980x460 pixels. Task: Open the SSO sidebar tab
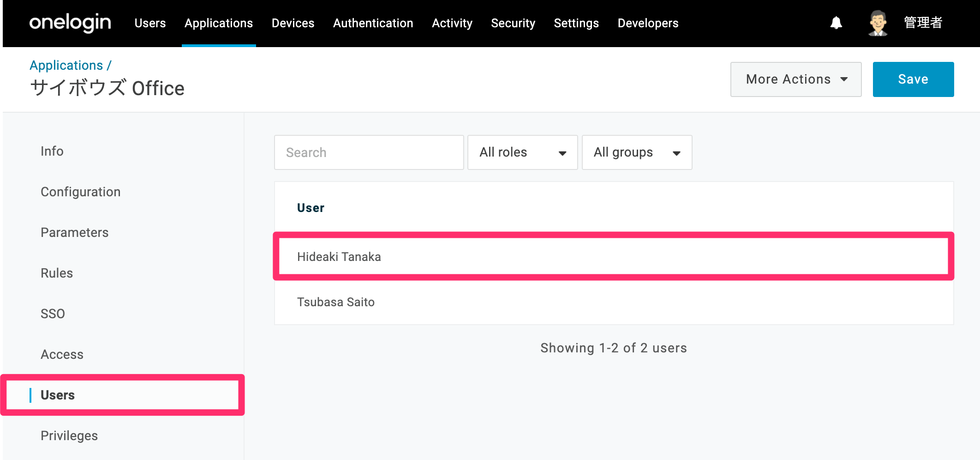click(53, 314)
